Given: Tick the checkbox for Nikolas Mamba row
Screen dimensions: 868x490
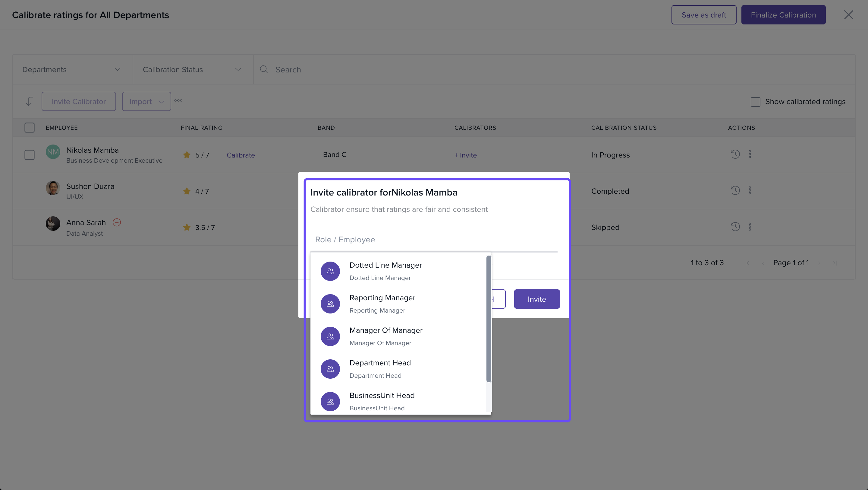Looking at the screenshot, I should click(30, 155).
